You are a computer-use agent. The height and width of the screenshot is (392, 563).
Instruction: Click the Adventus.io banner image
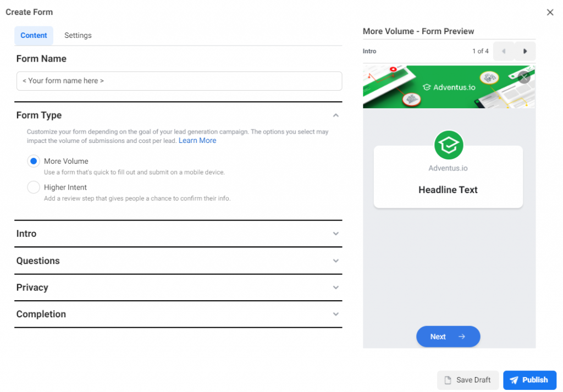(449, 86)
